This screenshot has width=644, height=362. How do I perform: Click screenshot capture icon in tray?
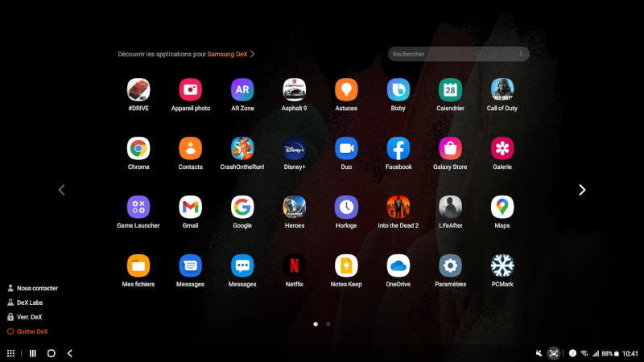click(554, 353)
